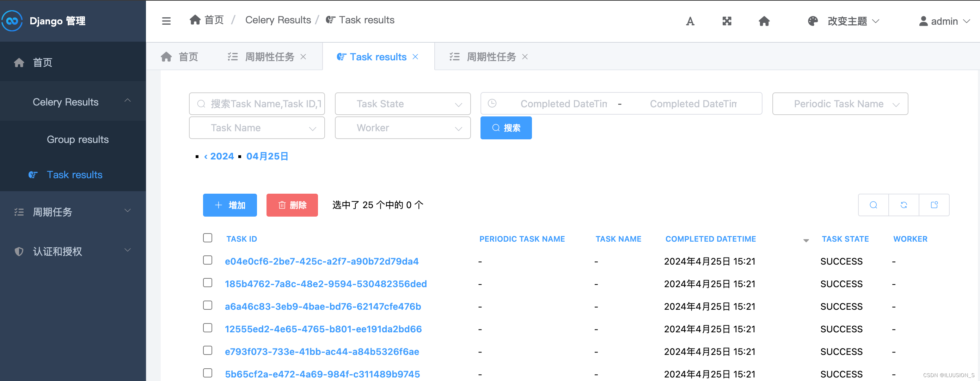Open the 改变主题 theme dropdown

click(x=853, y=21)
